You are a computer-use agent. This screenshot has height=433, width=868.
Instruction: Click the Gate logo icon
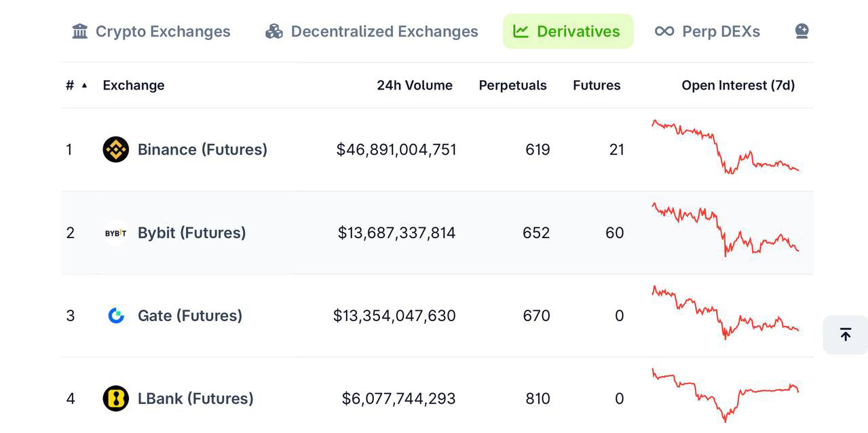[116, 316]
